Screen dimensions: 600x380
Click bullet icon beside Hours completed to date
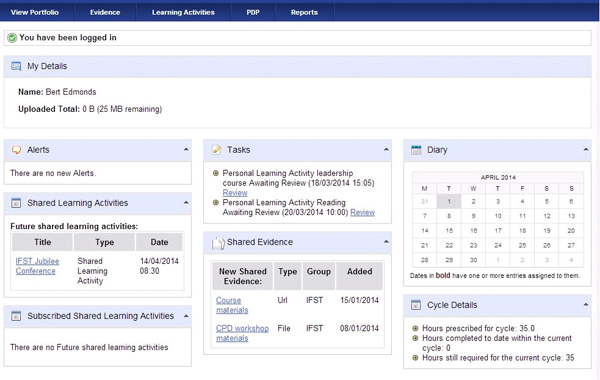click(415, 338)
